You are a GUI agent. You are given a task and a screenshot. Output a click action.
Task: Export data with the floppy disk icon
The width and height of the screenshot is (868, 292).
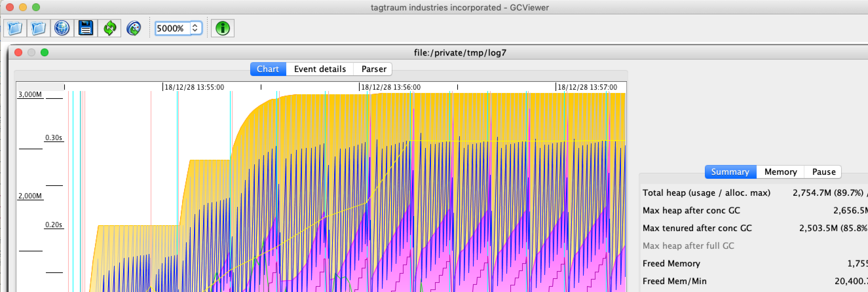[x=85, y=28]
